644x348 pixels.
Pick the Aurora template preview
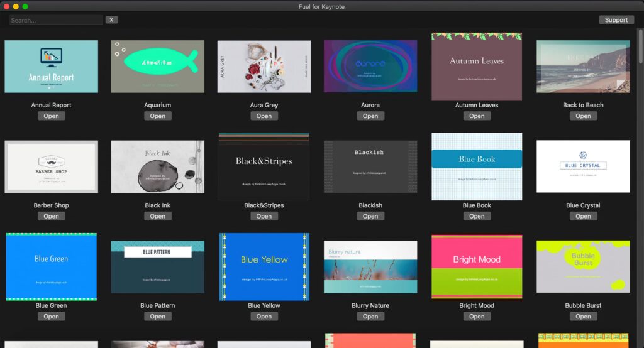click(x=370, y=67)
